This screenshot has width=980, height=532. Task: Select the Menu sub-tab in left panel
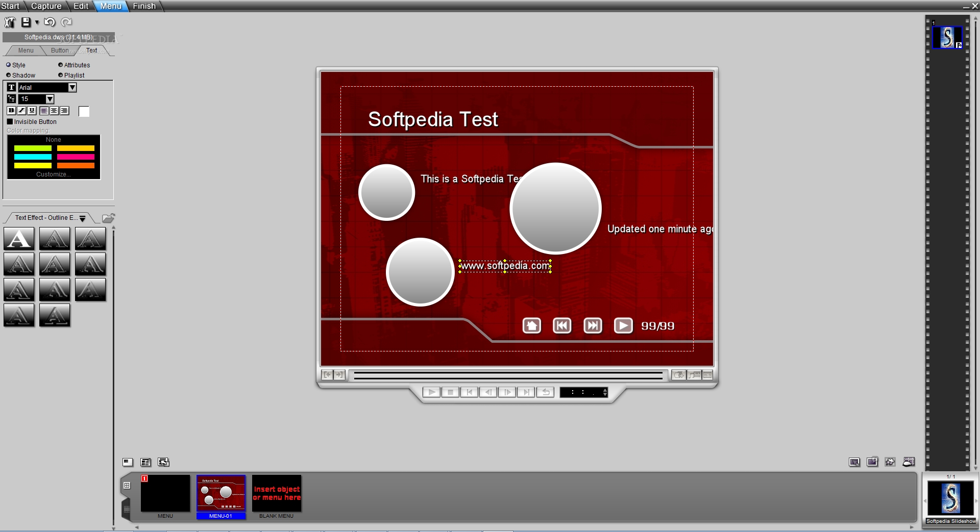[26, 50]
